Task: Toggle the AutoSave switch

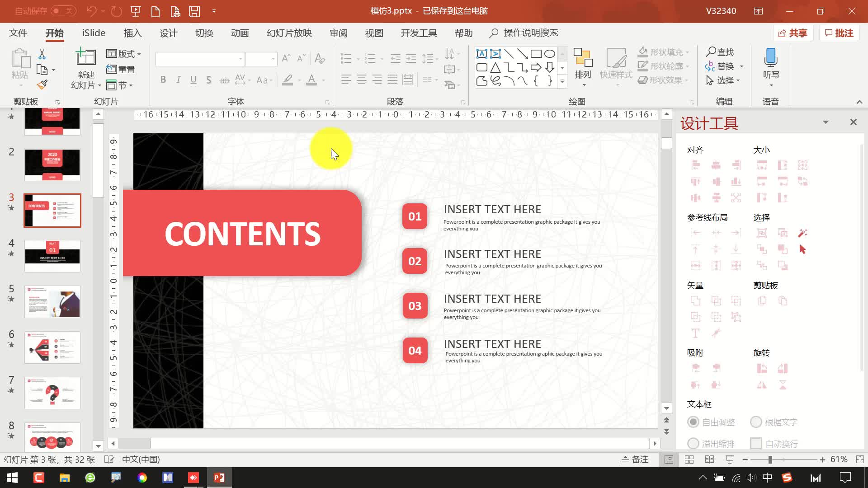Action: 63,11
